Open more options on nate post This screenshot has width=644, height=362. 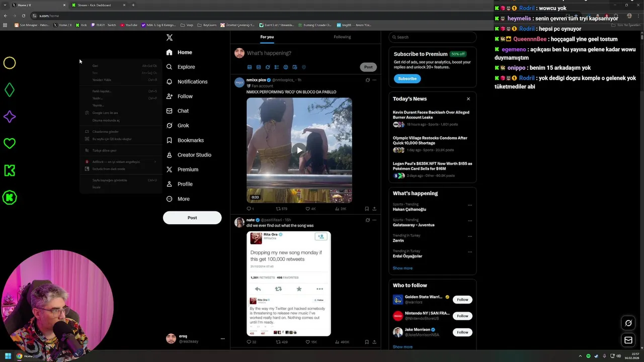coord(374,220)
